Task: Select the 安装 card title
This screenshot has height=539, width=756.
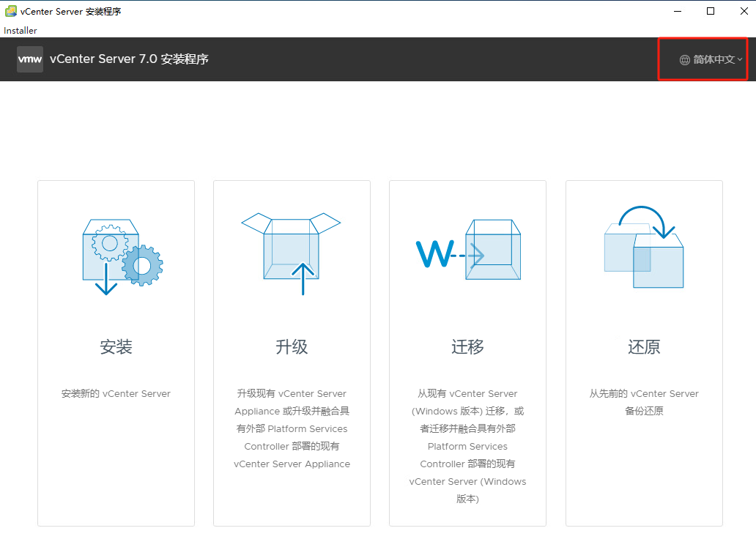Action: [116, 346]
